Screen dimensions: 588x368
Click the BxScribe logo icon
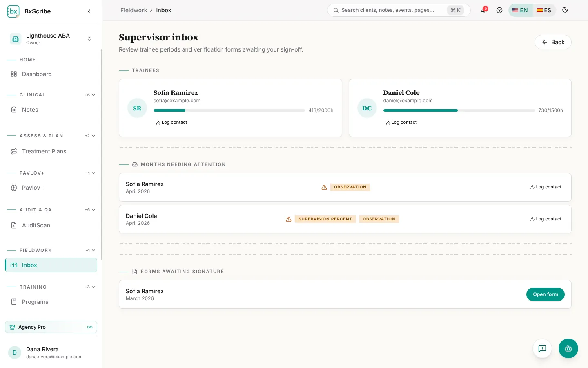pyautogui.click(x=13, y=11)
